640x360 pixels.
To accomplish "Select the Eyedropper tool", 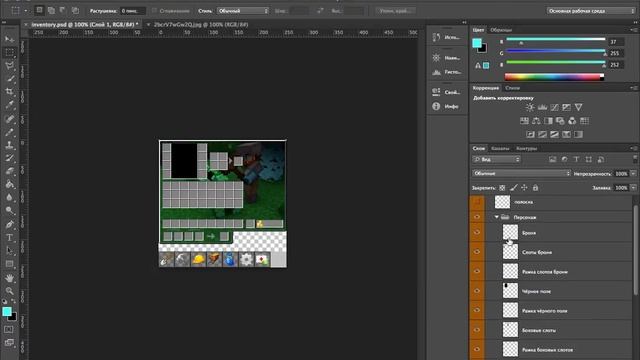I will click(9, 105).
